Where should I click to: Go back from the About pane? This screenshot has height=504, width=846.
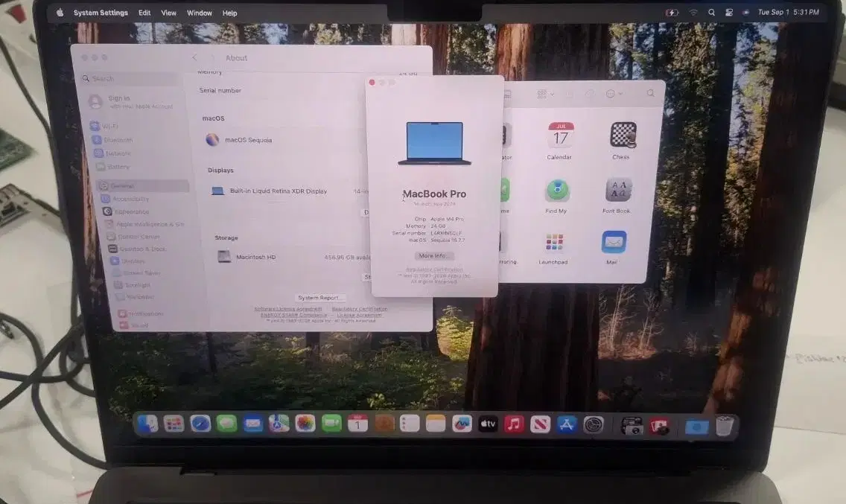click(195, 57)
